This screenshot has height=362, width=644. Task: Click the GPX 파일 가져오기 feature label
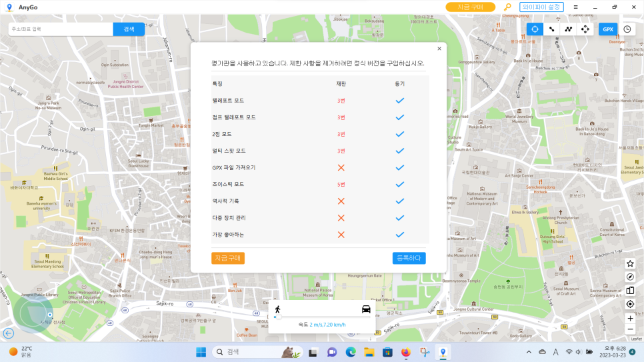point(234,167)
